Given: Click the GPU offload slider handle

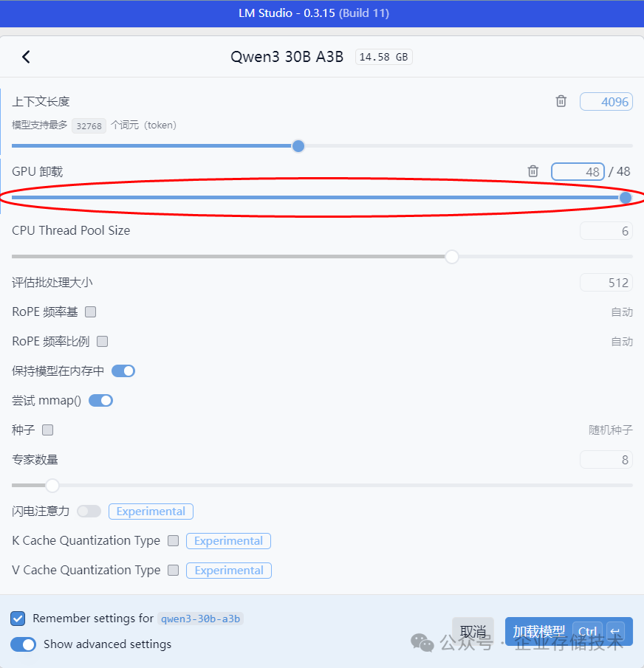Looking at the screenshot, I should [626, 198].
